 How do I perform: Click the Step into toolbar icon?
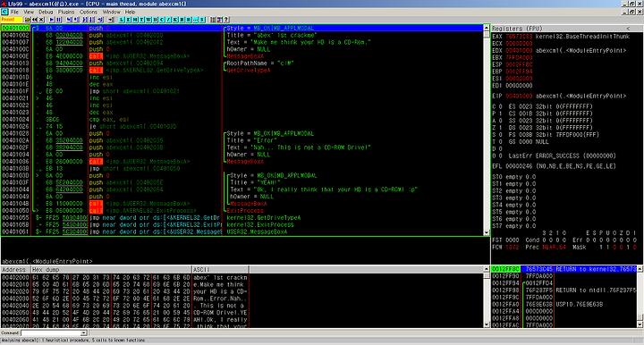point(69,20)
